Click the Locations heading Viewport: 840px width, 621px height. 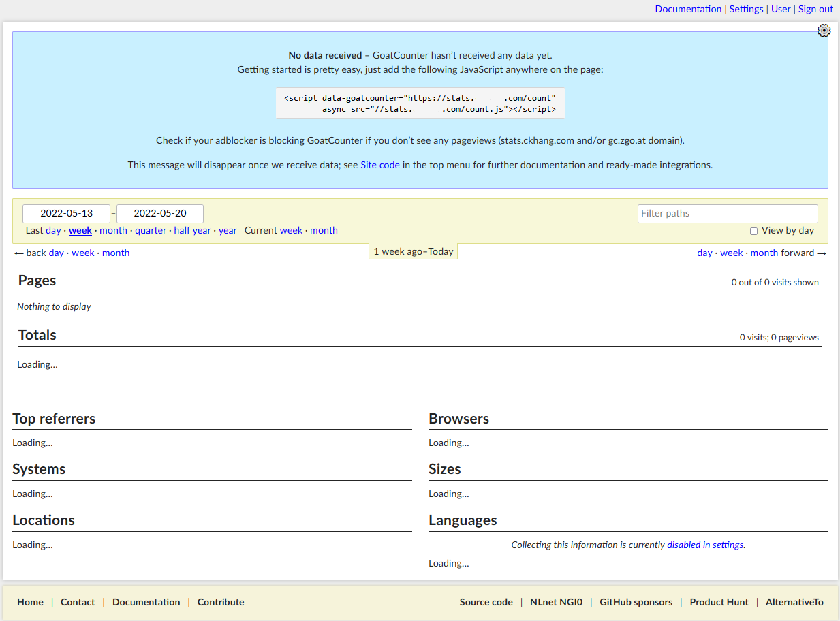coord(44,520)
